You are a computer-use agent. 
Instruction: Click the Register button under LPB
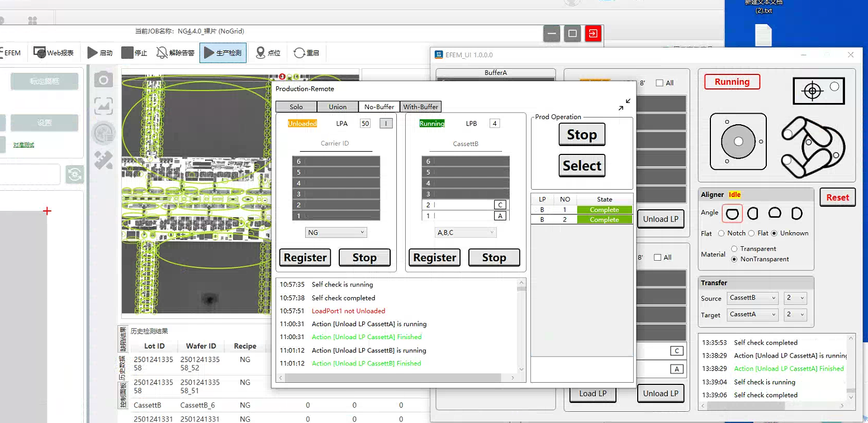click(435, 257)
